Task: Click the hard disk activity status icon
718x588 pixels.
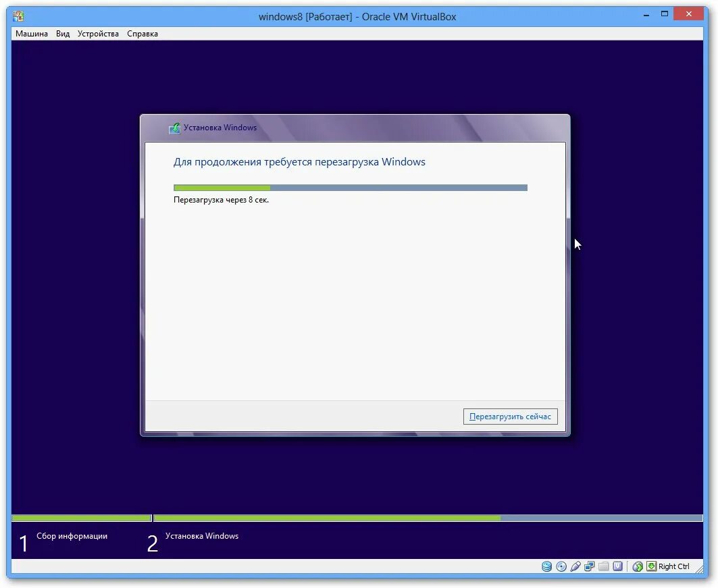Action: point(546,566)
